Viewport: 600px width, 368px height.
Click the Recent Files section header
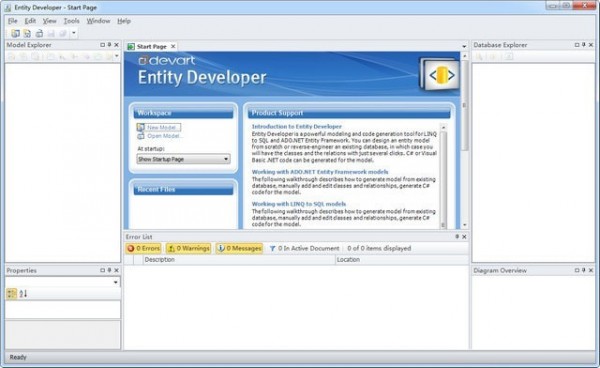(183, 190)
